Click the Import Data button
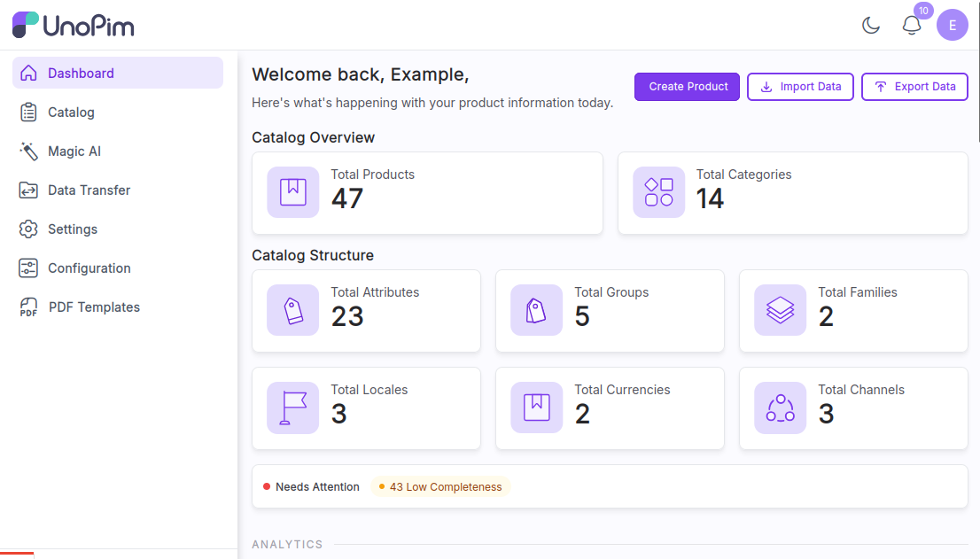 [x=801, y=87]
